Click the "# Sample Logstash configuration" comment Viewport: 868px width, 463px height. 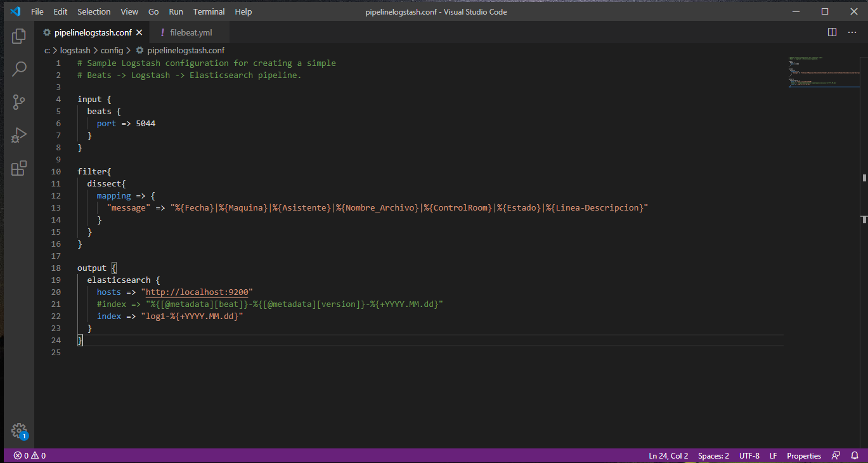coord(207,63)
